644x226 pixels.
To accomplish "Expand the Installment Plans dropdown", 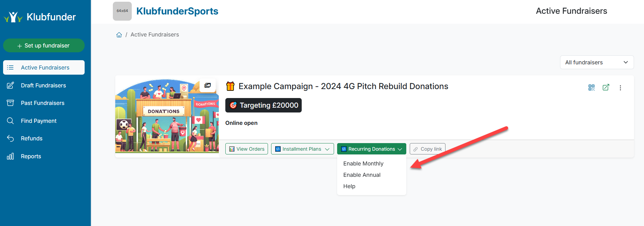I will 302,149.
